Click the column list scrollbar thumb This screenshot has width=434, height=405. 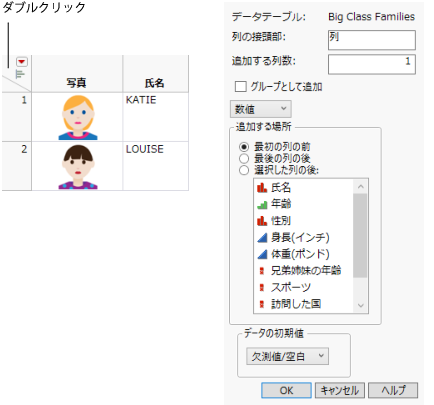pyautogui.click(x=360, y=235)
